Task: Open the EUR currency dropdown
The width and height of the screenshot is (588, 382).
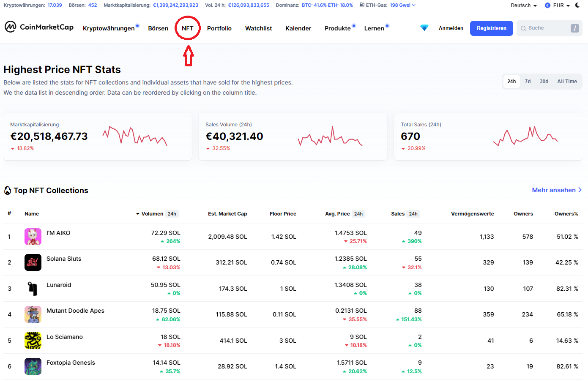Action: [558, 5]
